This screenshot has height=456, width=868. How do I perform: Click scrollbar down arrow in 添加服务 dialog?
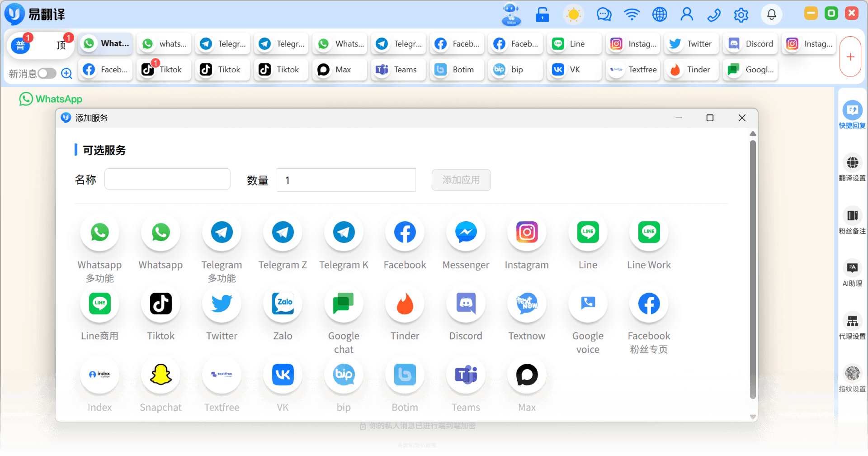(x=753, y=417)
